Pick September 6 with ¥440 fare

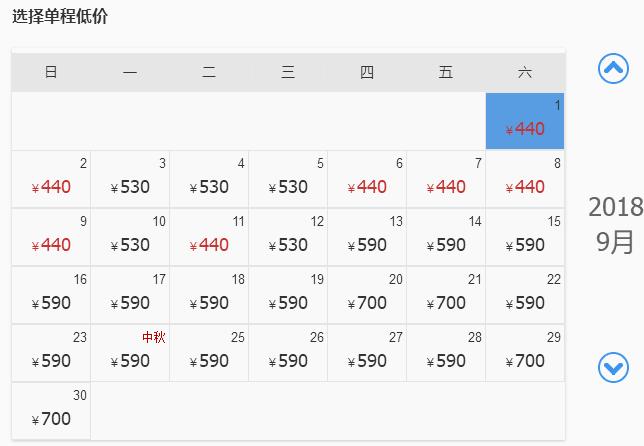tap(367, 179)
